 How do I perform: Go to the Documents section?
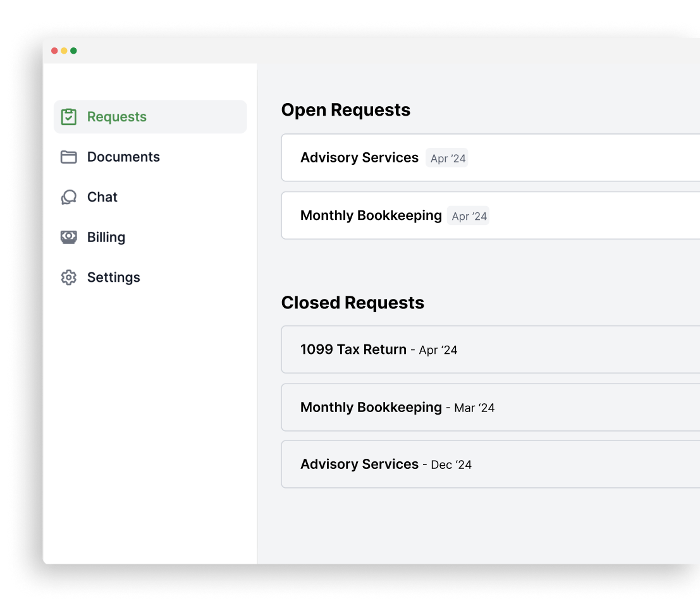[x=150, y=157]
